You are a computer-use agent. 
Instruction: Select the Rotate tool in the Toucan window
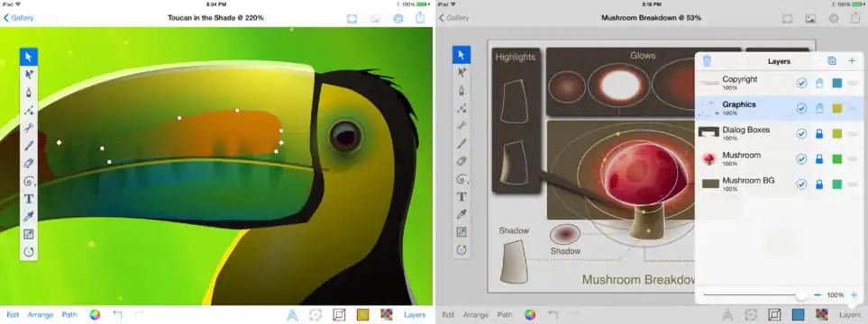pos(29,252)
